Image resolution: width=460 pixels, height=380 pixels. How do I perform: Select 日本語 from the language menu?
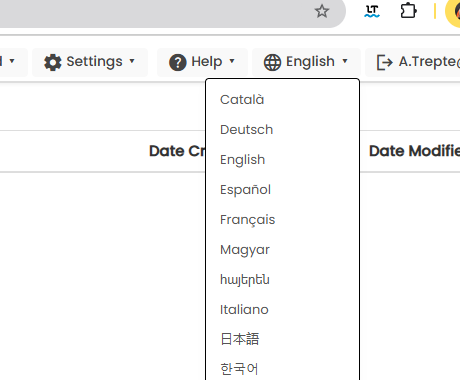point(239,339)
